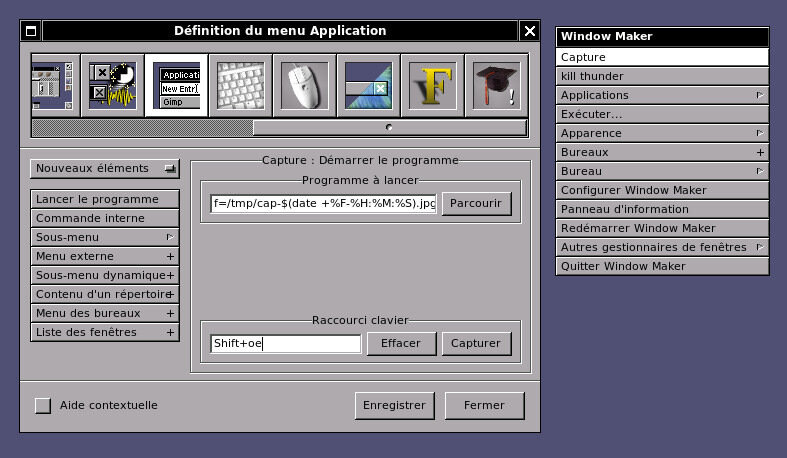This screenshot has height=458, width=787.
Task: Open the expert options graduation cap icon
Action: tap(496, 85)
